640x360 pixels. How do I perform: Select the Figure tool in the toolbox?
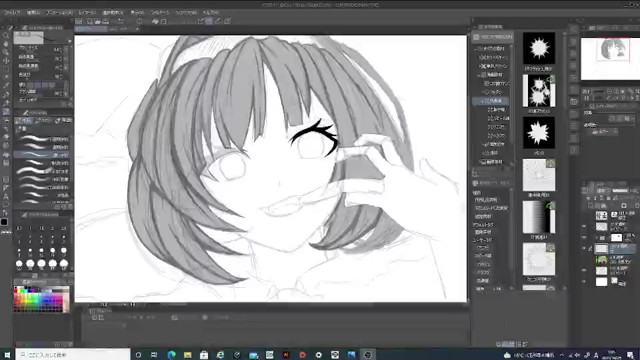click(6, 179)
